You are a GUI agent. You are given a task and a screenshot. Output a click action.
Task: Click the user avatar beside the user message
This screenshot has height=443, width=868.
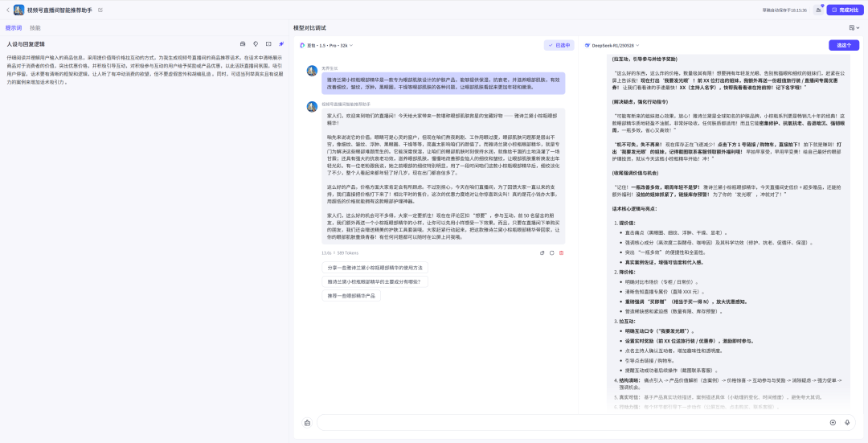coord(312,70)
